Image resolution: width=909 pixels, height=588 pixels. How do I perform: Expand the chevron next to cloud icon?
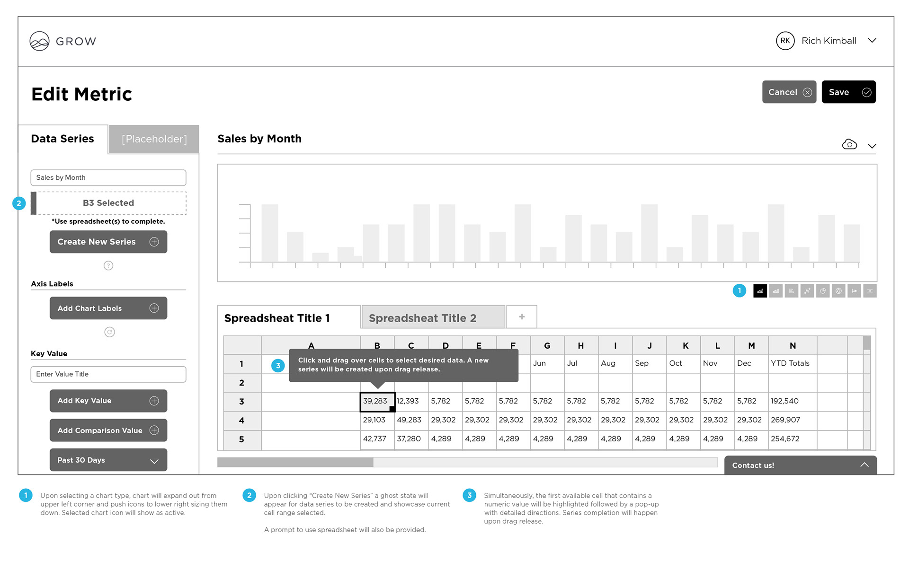[872, 146]
